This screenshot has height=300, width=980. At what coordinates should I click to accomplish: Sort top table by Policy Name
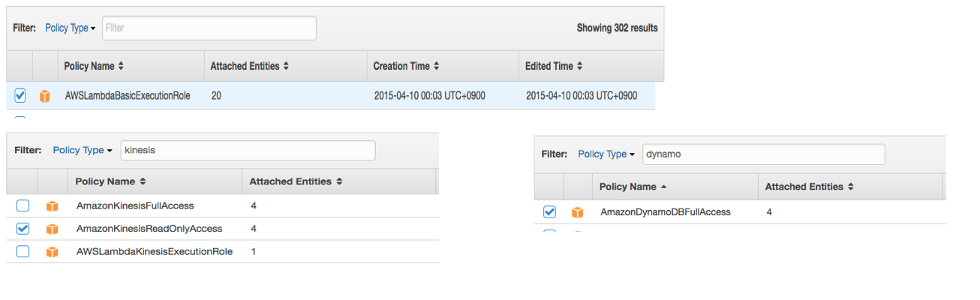pos(94,66)
